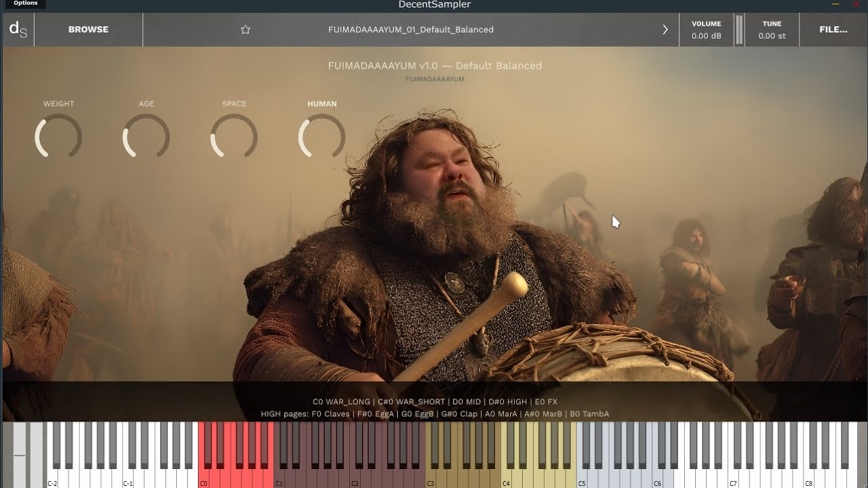Click the title text FUIMADAAAAYUM v1.0 — Default Balanced
The width and height of the screenshot is (868, 488).
435,66
